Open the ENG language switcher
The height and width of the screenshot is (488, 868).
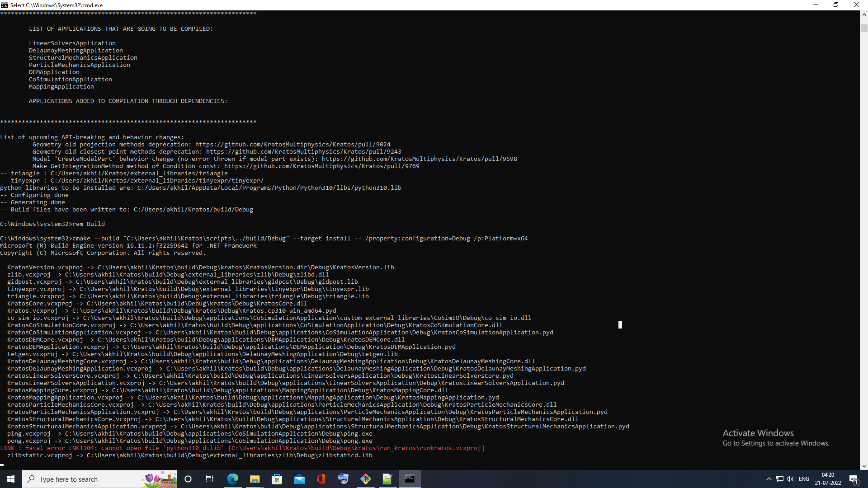pyautogui.click(x=804, y=479)
